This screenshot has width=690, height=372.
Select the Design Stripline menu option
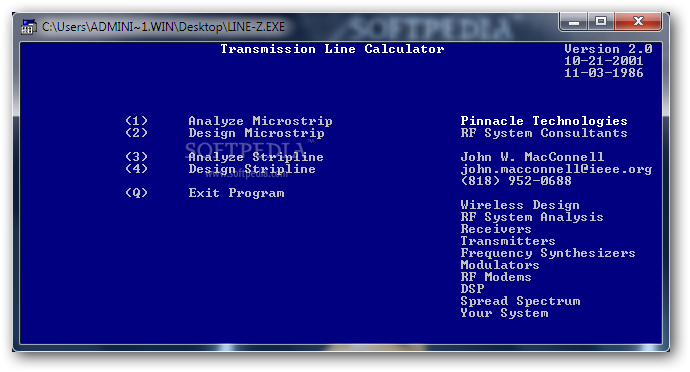click(252, 169)
